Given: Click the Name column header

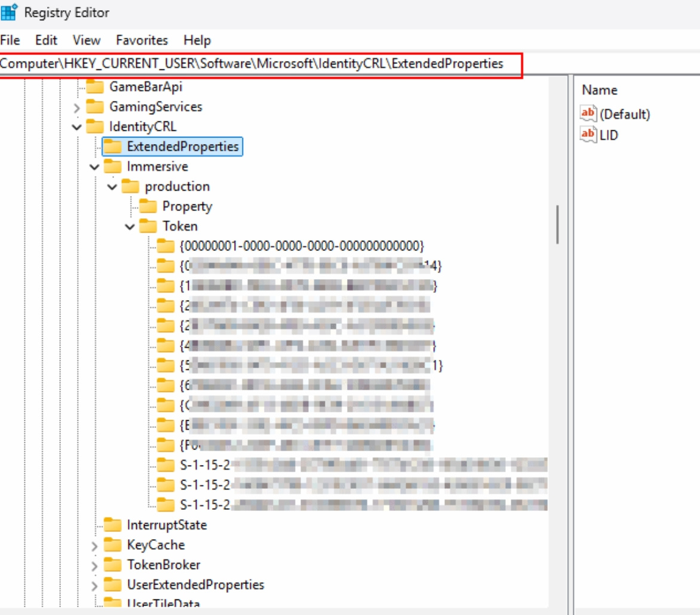Looking at the screenshot, I should point(600,90).
